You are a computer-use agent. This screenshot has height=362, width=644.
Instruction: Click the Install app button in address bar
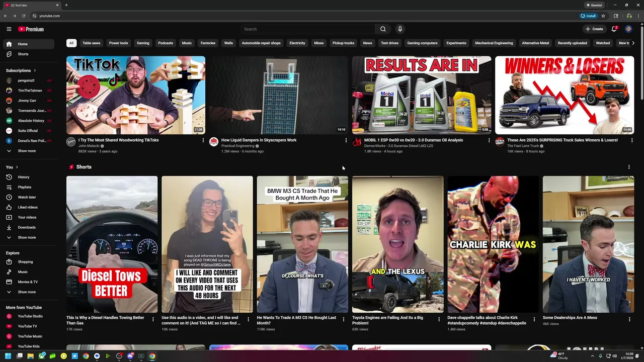point(588,16)
